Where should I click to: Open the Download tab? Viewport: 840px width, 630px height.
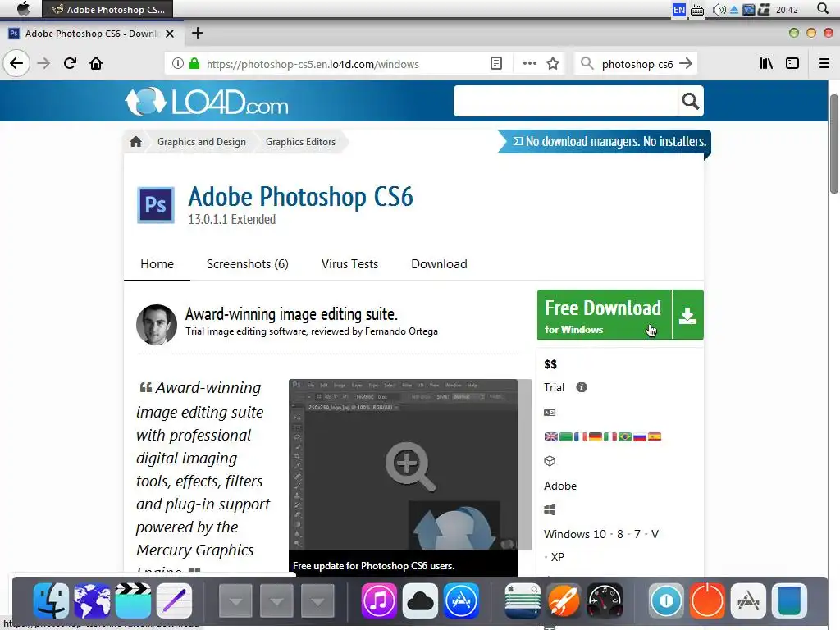[440, 264]
